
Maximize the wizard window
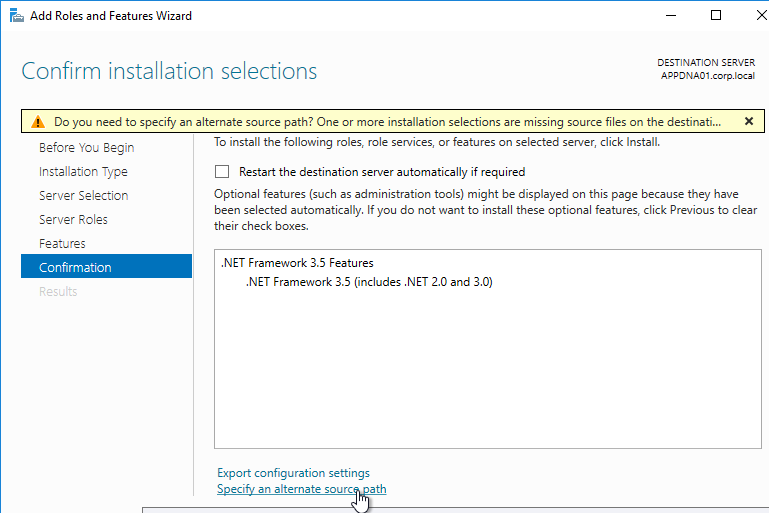pyautogui.click(x=716, y=16)
